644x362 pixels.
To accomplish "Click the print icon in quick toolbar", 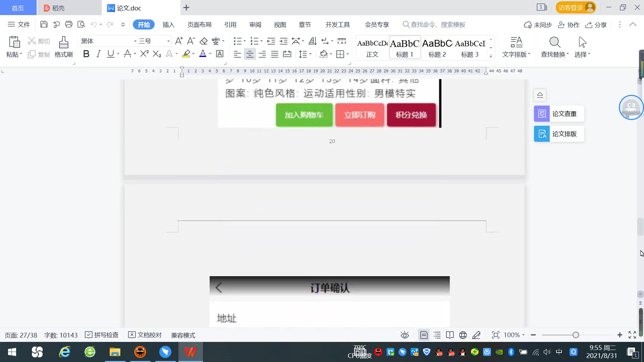I will click(x=69, y=24).
